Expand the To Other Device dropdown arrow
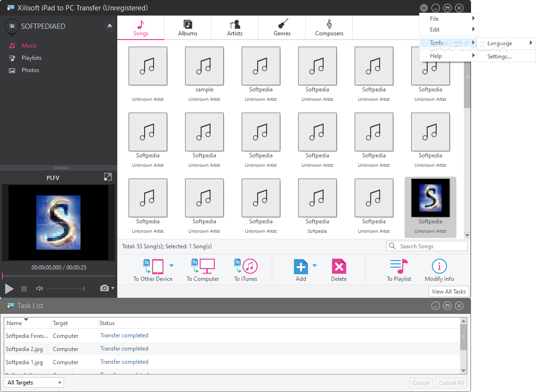Image resolution: width=536 pixels, height=392 pixels. [171, 265]
